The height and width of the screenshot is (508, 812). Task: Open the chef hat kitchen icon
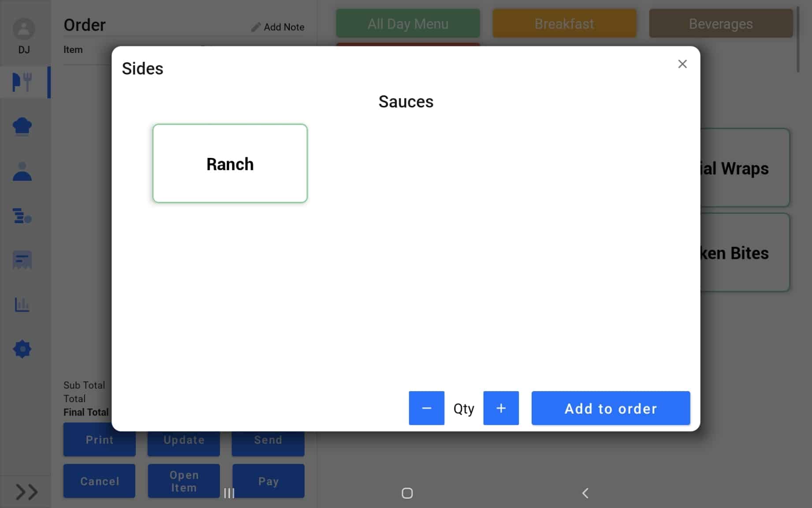22,127
